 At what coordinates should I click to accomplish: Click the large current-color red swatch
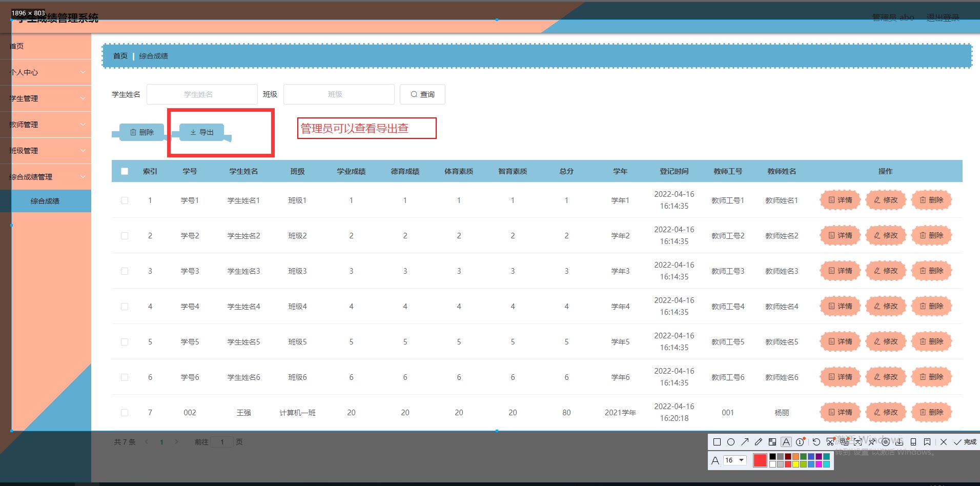tap(760, 460)
